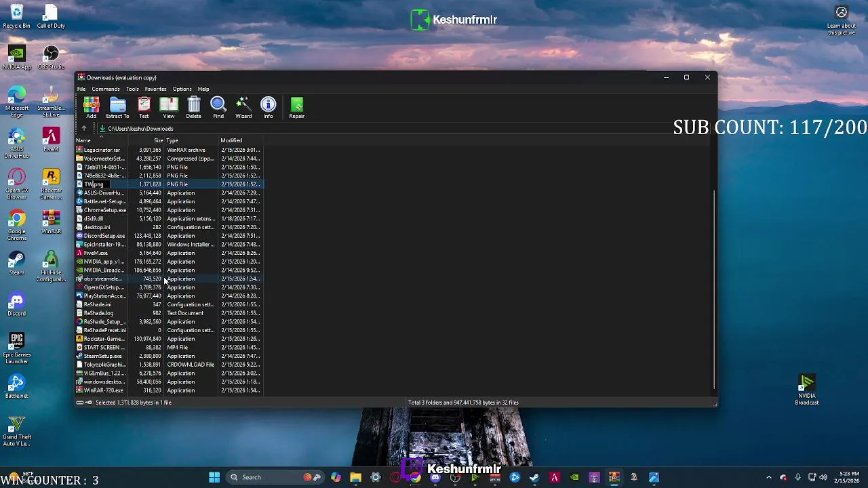Select the desktop.ini file row
The width and height of the screenshot is (868, 488).
coord(168,227)
